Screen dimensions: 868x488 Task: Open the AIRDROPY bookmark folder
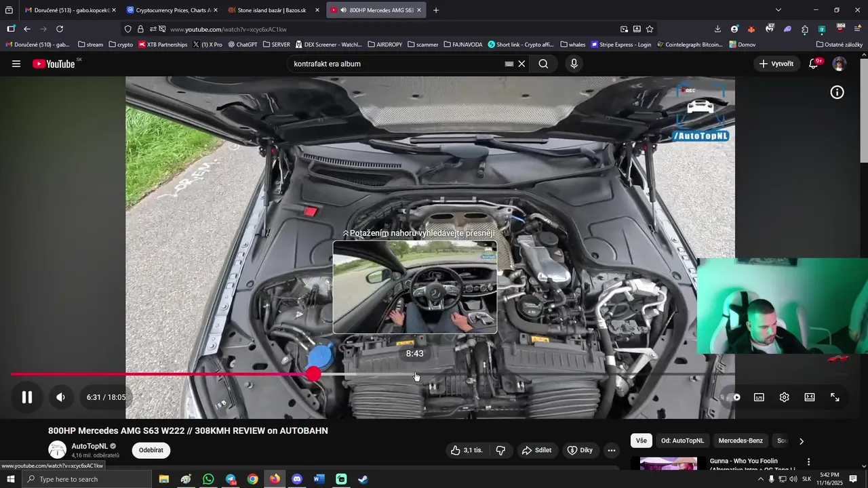(385, 45)
